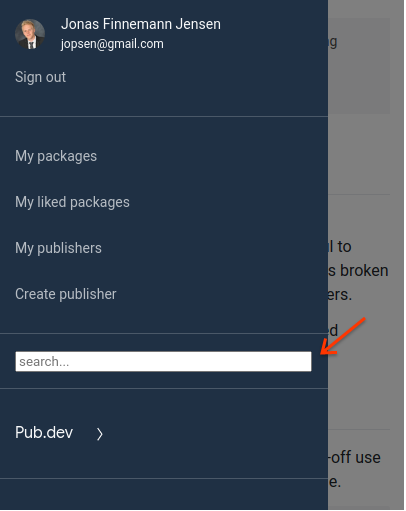Viewport: 406px width, 511px height.
Task: Sign out of the account
Action: [40, 77]
